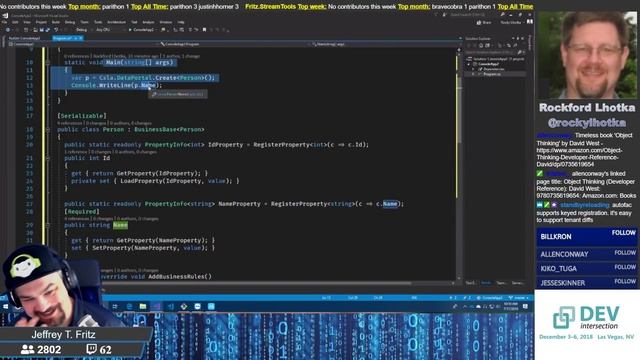Select Program.cs in Solution Explorer
This screenshot has width=640, height=360.
(x=492, y=74)
